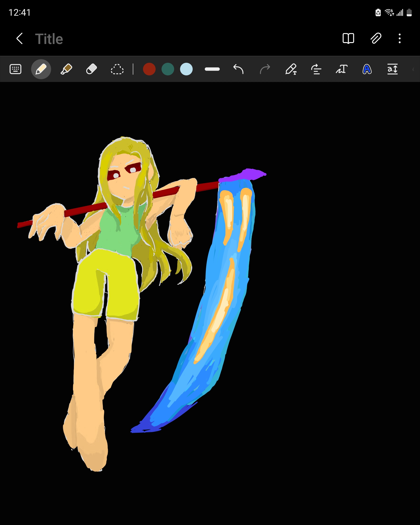The width and height of the screenshot is (420, 525).
Task: Select the Highlighter tool
Action: tap(66, 69)
